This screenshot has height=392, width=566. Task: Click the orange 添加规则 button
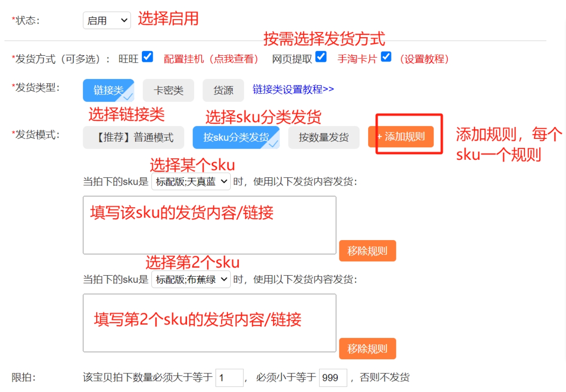(401, 136)
